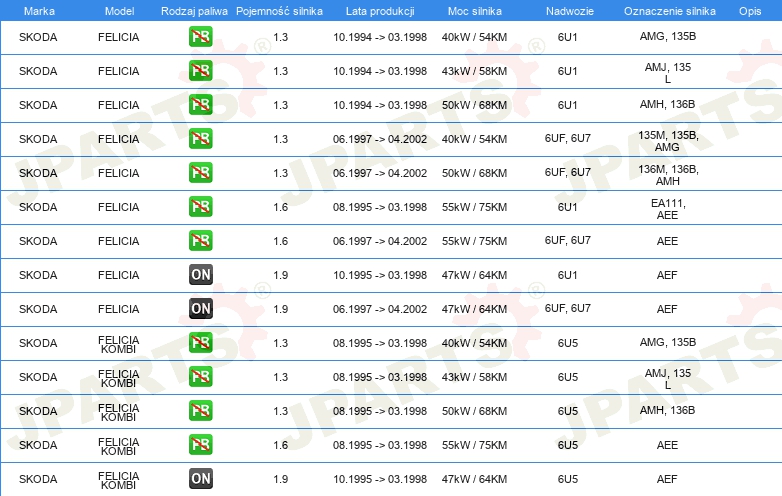Click '55kW / 75KM' in the EA111, AEE row
The image size is (782, 496).
pos(474,207)
